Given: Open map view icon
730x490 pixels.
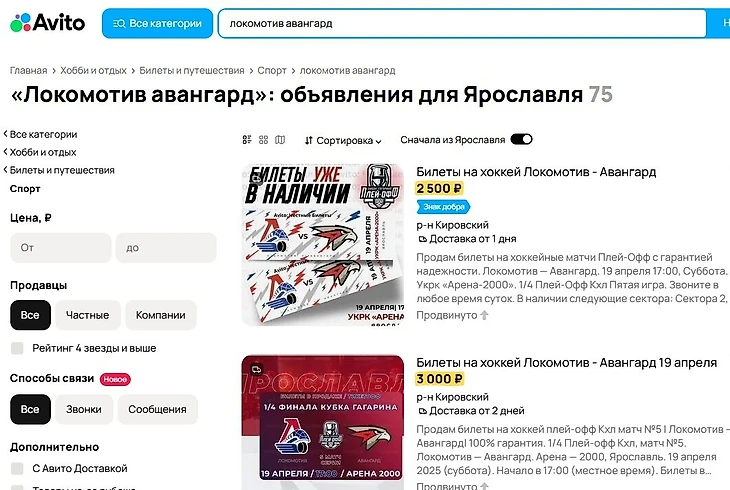Looking at the screenshot, I should coord(280,140).
